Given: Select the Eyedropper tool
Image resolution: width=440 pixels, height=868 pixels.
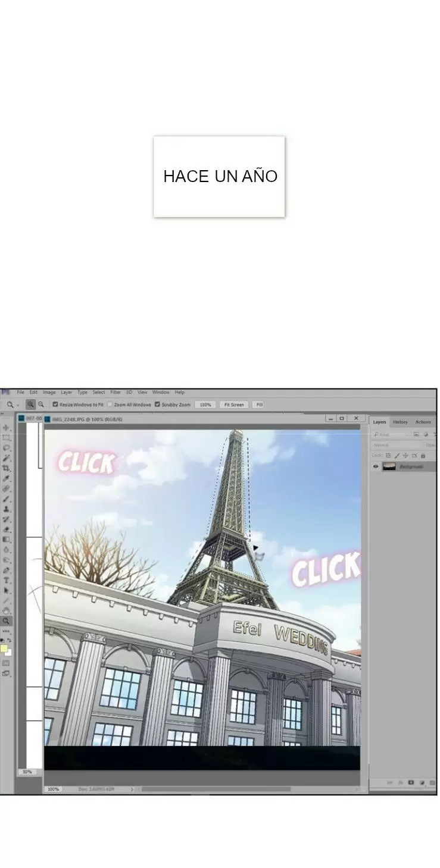Looking at the screenshot, I should [x=6, y=478].
